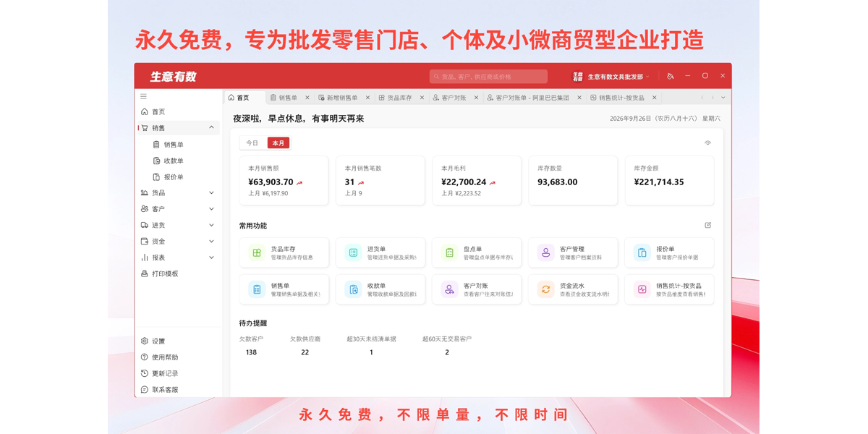Screen dimensions: 868x434
Task: Open 打印模板 in the sidebar
Action: coord(179,273)
